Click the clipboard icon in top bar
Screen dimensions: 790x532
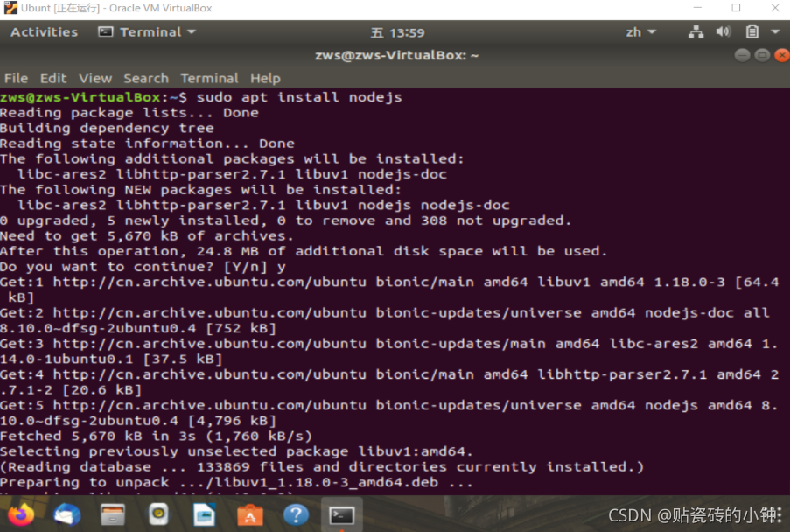click(752, 32)
